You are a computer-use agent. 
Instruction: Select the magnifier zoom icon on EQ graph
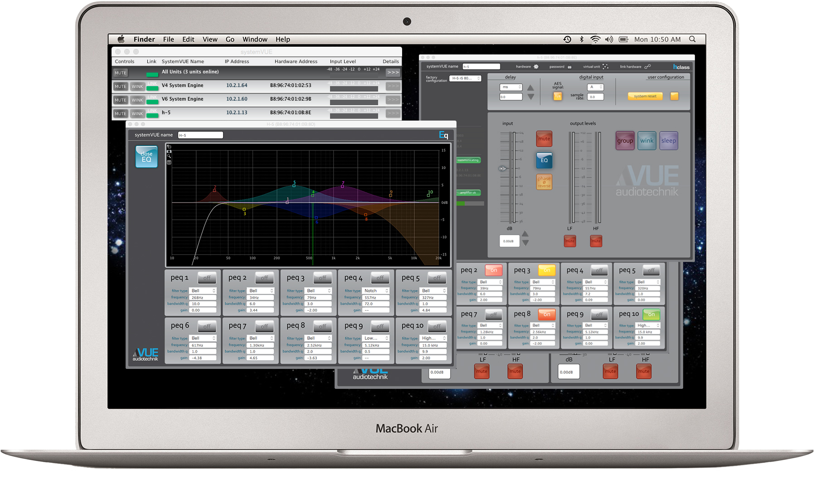point(169,156)
